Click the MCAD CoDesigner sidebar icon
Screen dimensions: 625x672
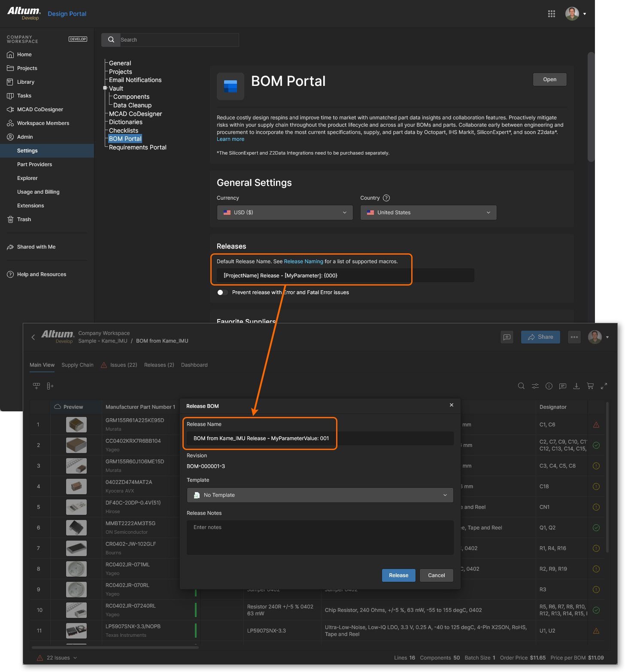(10, 109)
